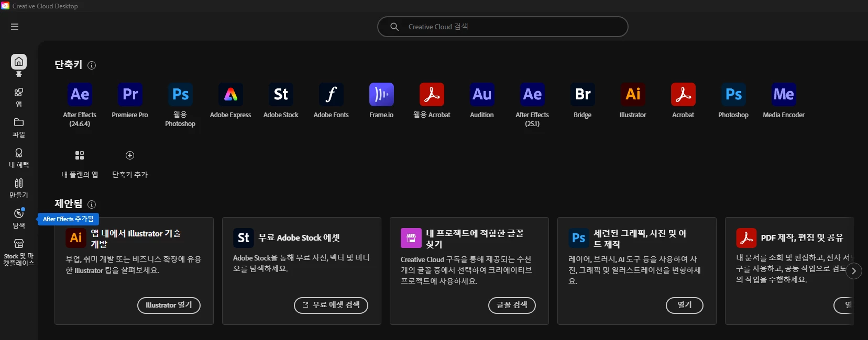This screenshot has width=868, height=340.
Task: Click the info icon beside 제안됨
Action: coord(92,205)
